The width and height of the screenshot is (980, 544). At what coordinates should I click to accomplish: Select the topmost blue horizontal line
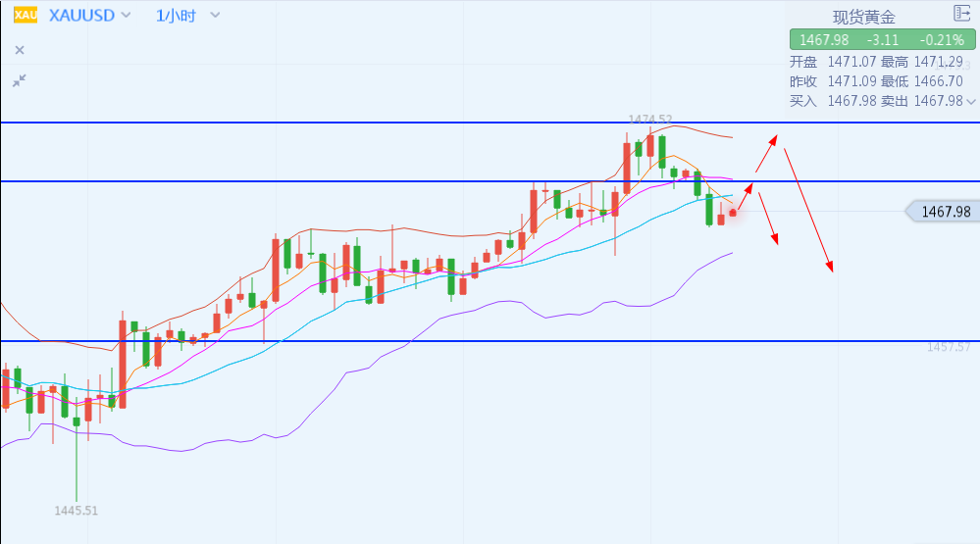[392, 123]
